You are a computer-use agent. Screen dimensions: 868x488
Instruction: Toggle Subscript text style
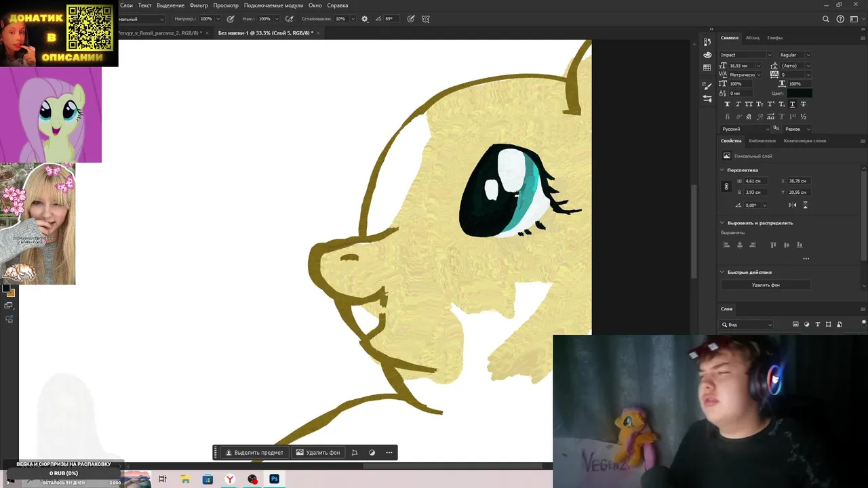click(x=782, y=104)
